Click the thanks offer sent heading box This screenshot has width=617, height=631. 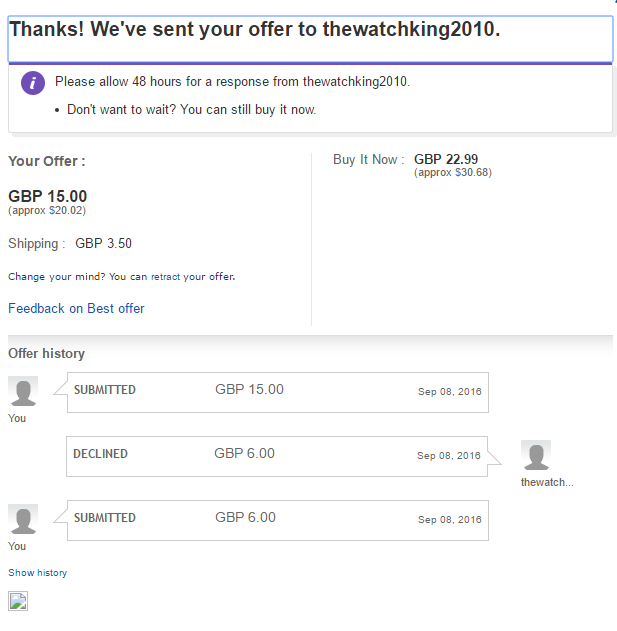coord(310,39)
